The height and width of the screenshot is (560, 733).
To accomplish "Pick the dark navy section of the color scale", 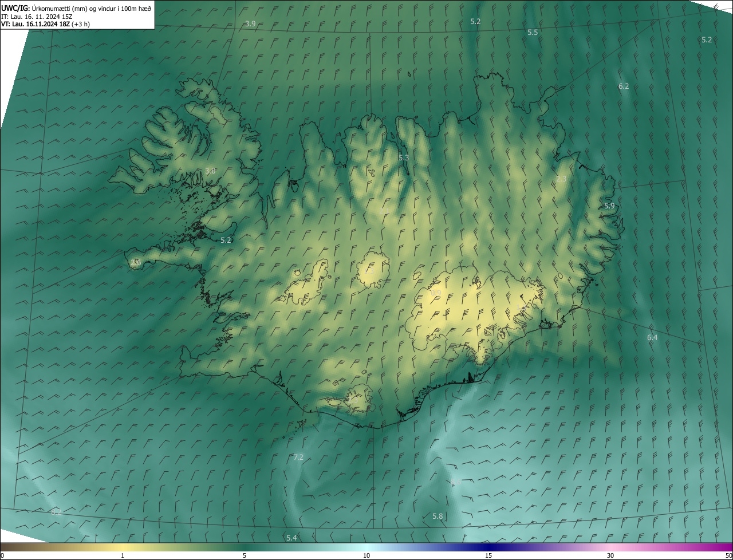I will point(488,547).
